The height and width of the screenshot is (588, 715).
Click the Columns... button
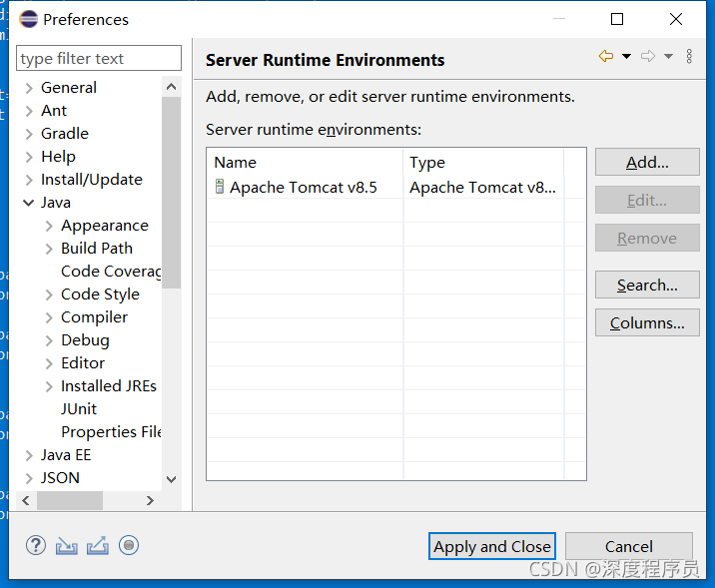click(647, 322)
